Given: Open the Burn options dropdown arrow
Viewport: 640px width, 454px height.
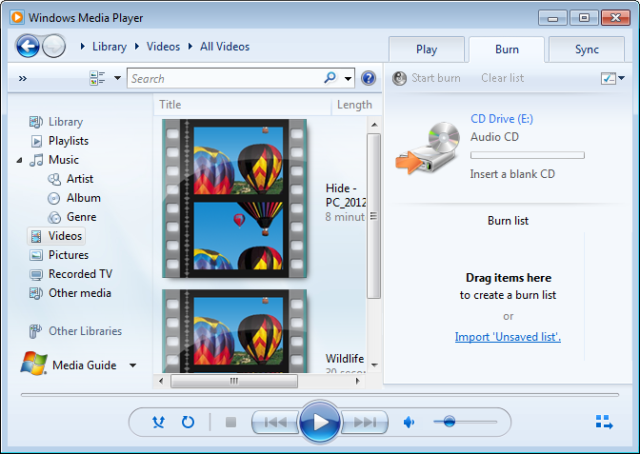Looking at the screenshot, I should point(622,78).
